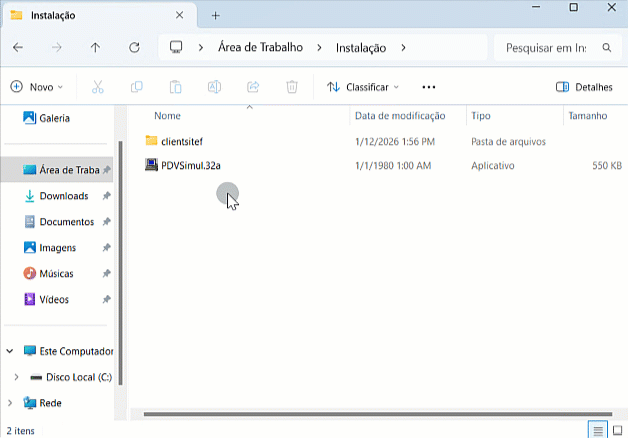Click Área de Trabalho breadcrumb
This screenshot has width=628, height=438.
coord(260,48)
